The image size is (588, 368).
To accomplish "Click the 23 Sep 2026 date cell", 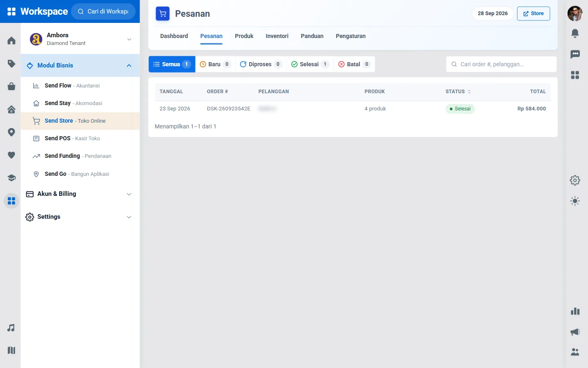I will pyautogui.click(x=175, y=109).
